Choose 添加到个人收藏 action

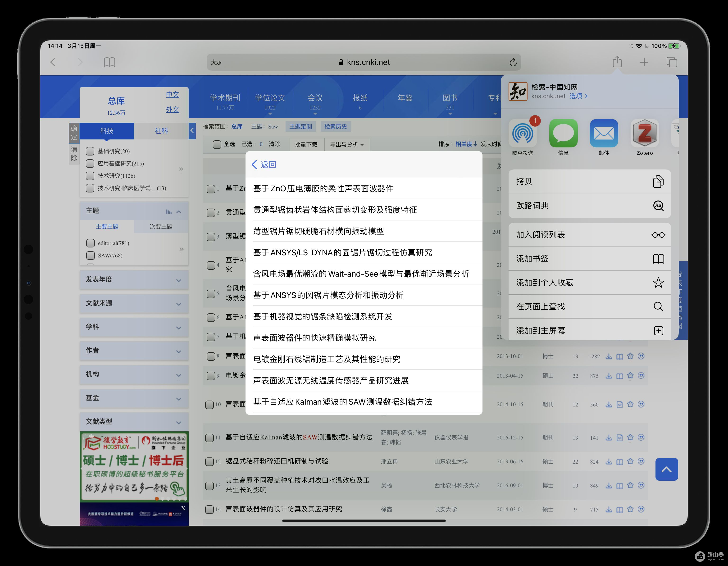click(590, 283)
